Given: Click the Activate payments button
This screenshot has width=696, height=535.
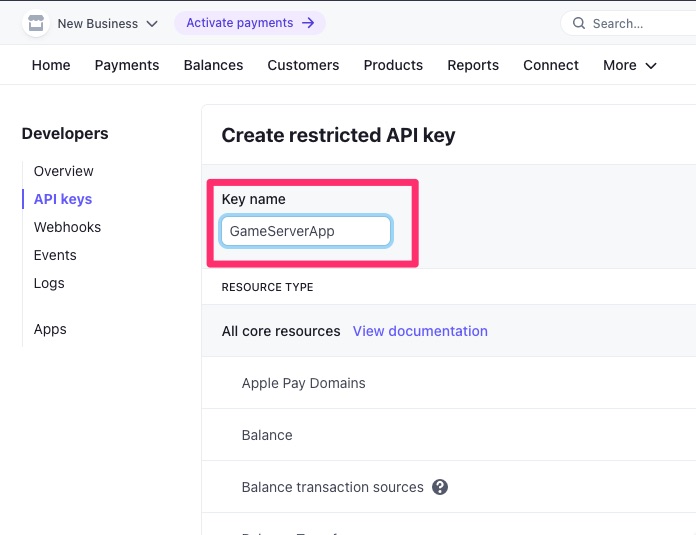Looking at the screenshot, I should 249,23.
